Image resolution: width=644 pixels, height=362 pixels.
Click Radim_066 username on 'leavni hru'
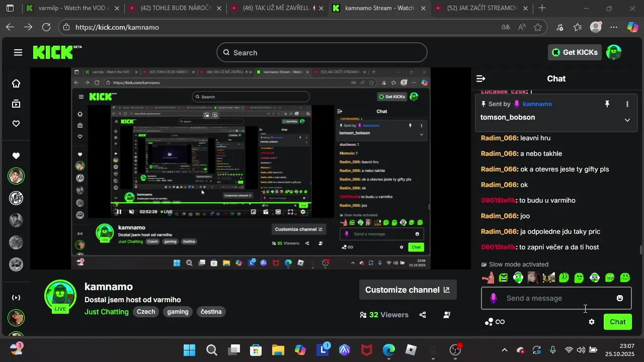499,138
